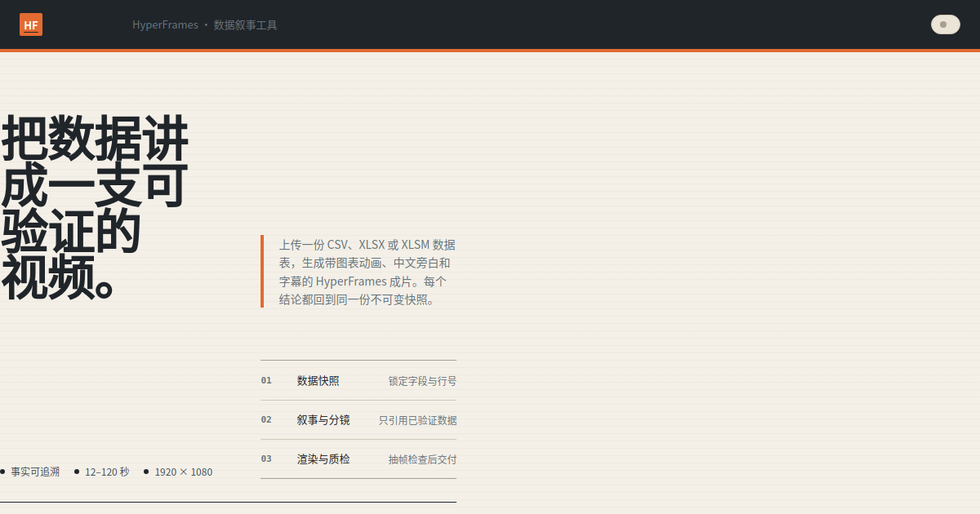The height and width of the screenshot is (514, 980).
Task: Open the HyperFrames · 数据叙事工具 header title
Action: 205,25
